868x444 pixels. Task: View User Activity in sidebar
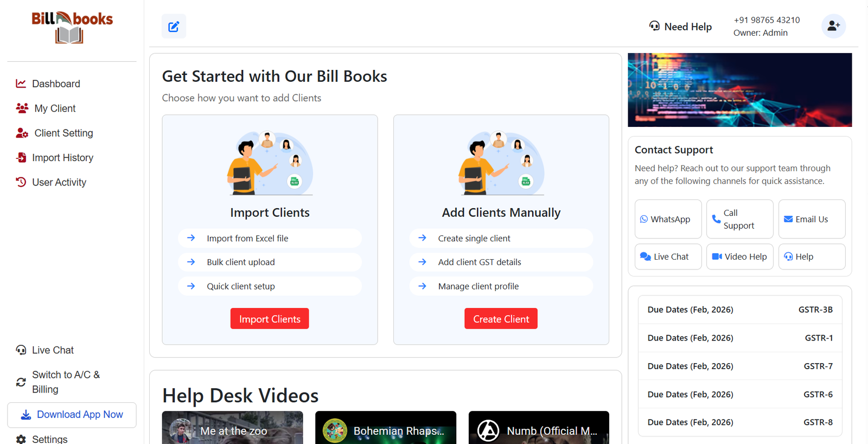point(59,182)
